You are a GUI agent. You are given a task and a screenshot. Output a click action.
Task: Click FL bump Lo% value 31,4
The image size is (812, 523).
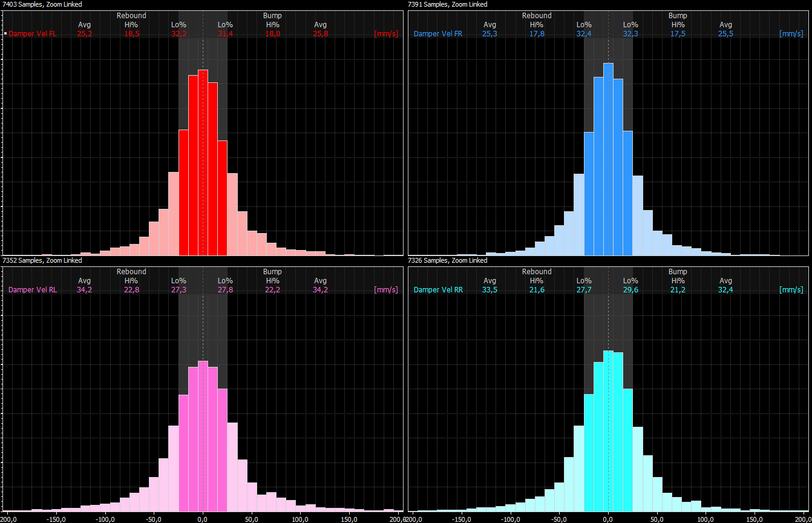click(x=226, y=34)
